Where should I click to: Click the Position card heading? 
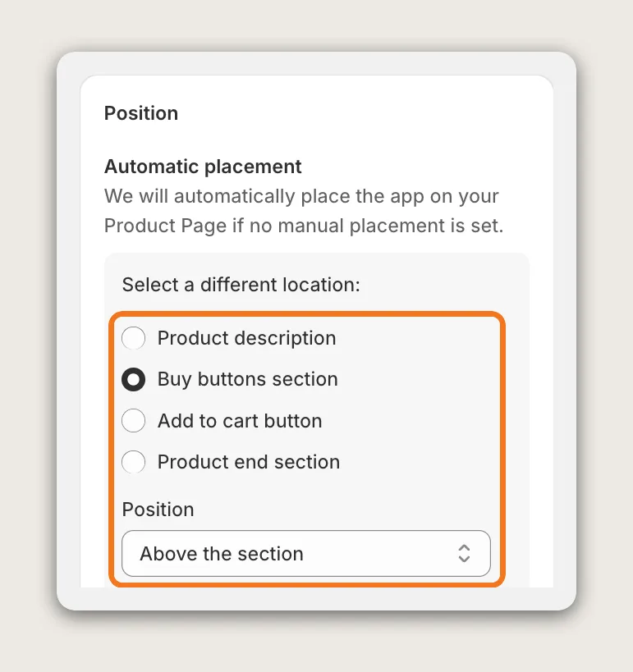pyautogui.click(x=141, y=113)
